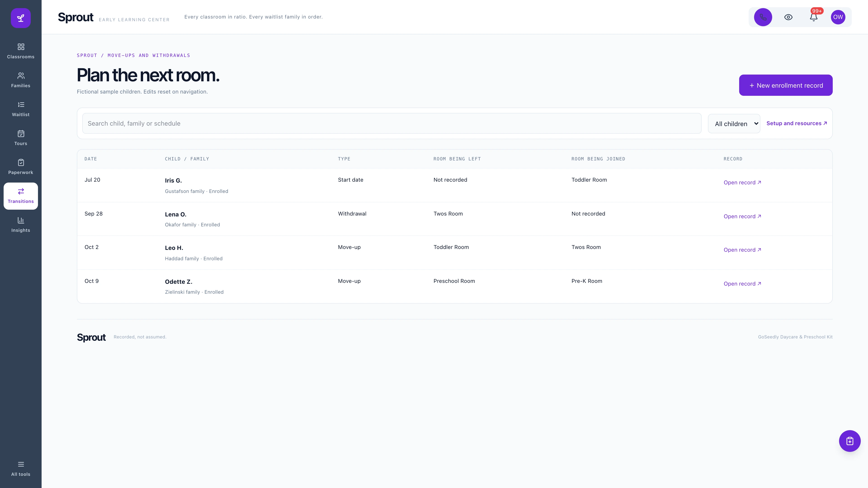Expand the All children filter dropdown

point(734,124)
